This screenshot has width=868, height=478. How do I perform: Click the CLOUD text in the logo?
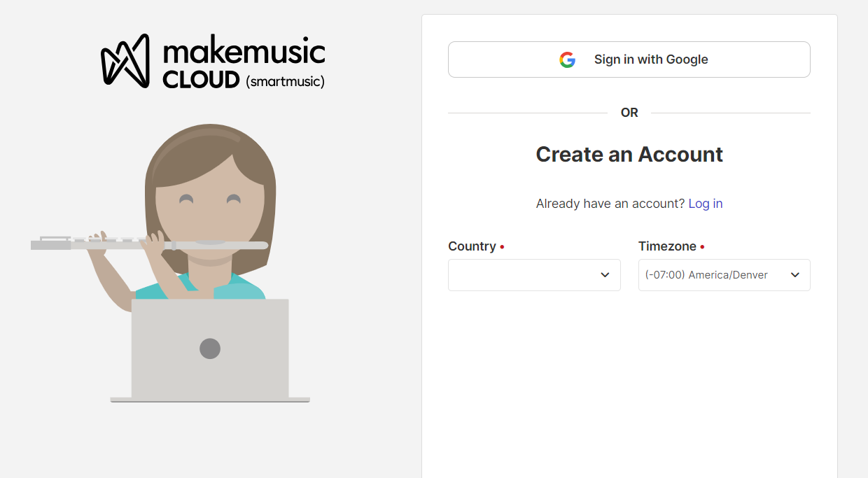pos(202,80)
